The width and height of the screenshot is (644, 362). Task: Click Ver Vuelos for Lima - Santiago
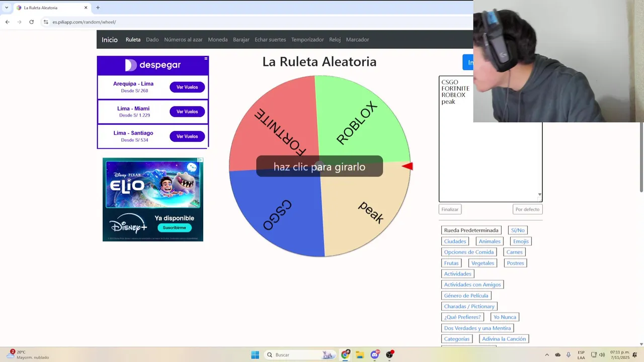point(187,136)
